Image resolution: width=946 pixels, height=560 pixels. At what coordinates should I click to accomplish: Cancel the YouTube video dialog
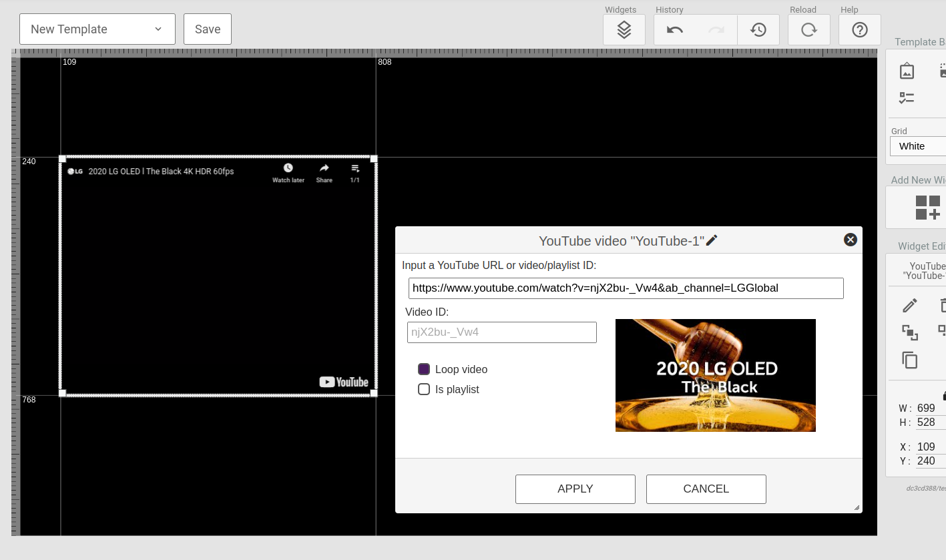[x=706, y=489]
